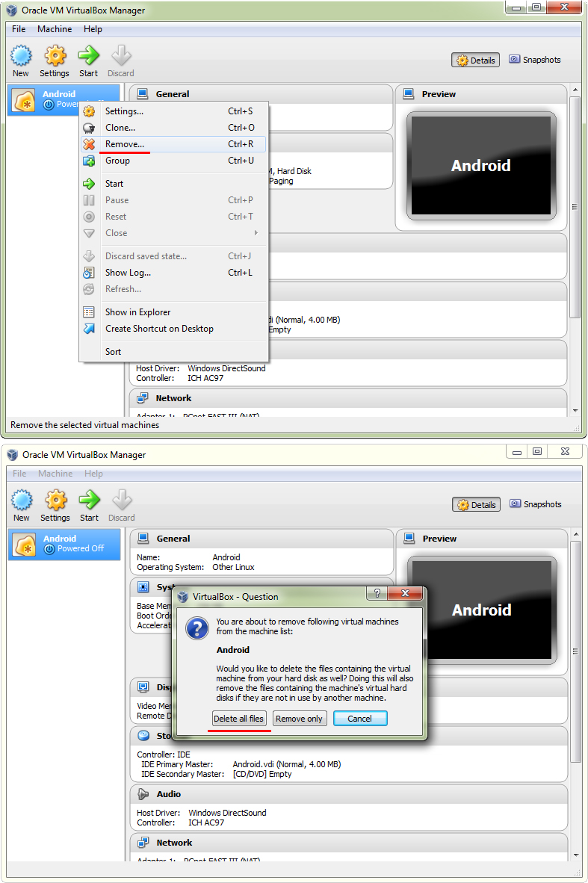Click Windows DirectSound text in bottom window
This screenshot has width=588, height=883.
pos(228,813)
